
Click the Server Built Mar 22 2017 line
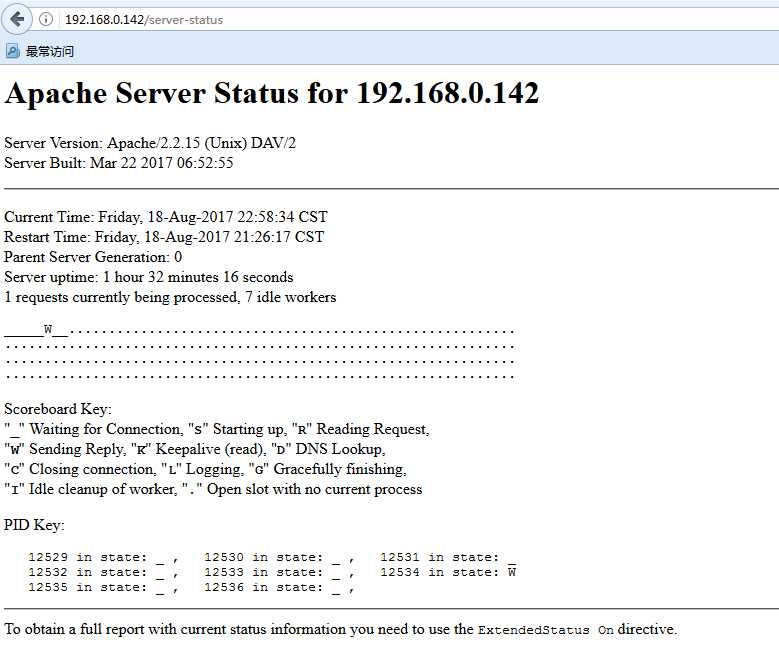[x=119, y=163]
